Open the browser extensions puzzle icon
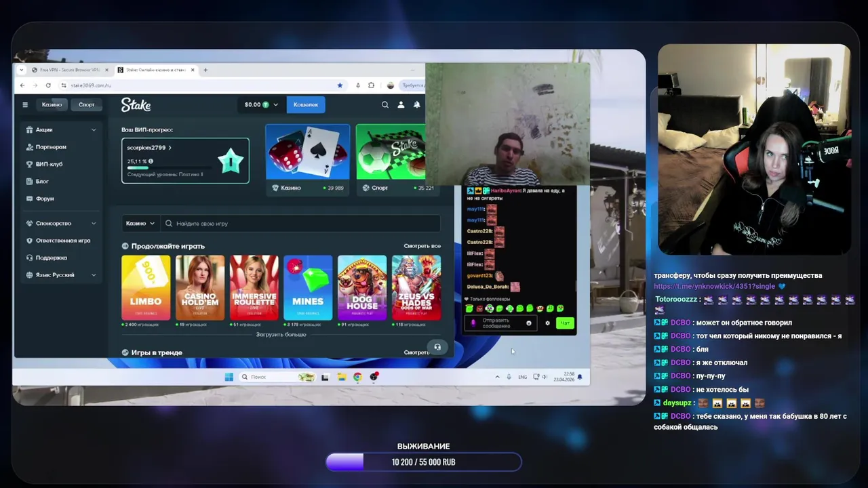The height and width of the screenshot is (488, 868). coord(371,85)
